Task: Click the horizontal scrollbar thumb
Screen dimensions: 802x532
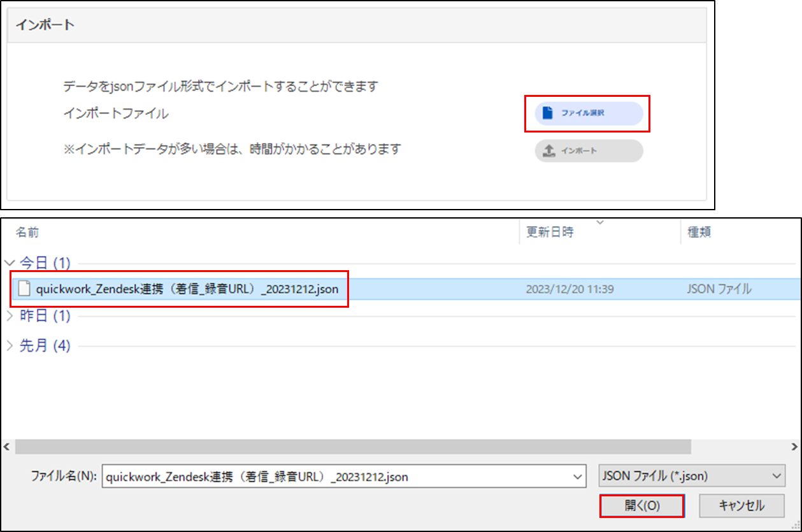Action: click(x=352, y=446)
